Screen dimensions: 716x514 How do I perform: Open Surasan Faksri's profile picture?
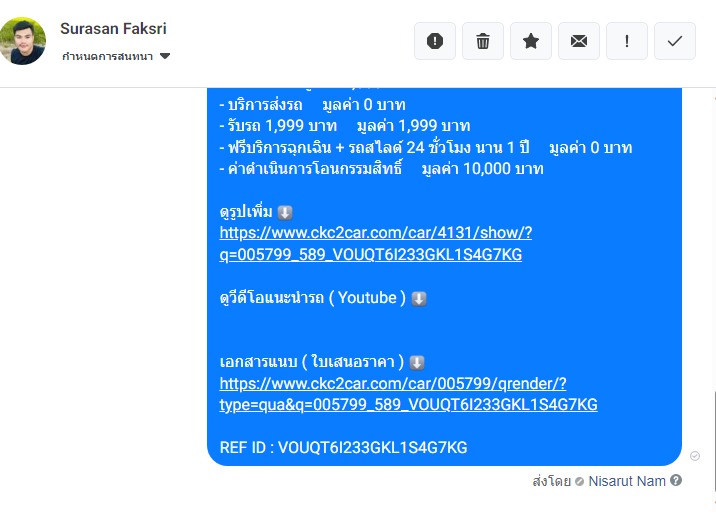pos(22,41)
